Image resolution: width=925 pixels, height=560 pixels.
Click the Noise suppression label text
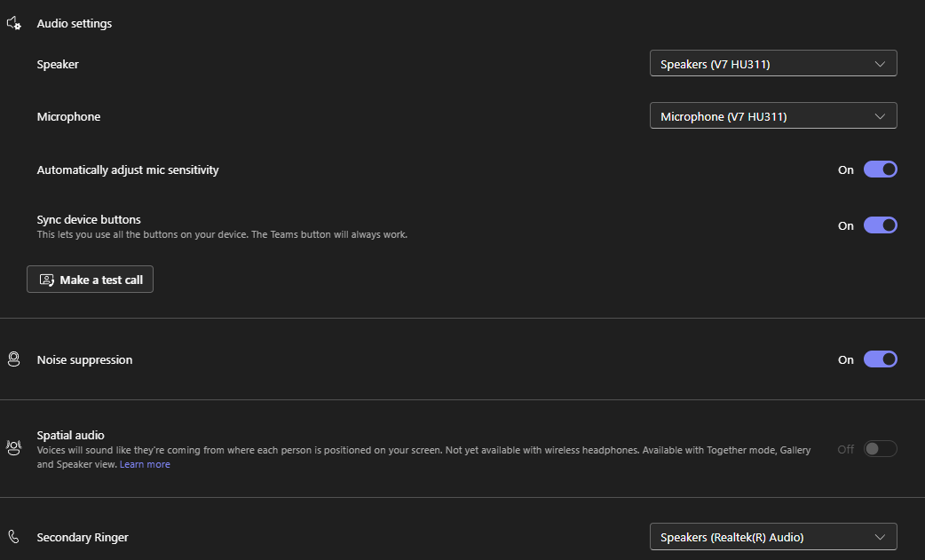(x=84, y=359)
